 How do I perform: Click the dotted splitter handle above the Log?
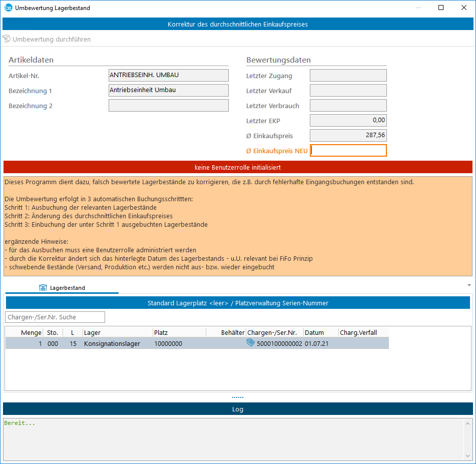tap(238, 397)
